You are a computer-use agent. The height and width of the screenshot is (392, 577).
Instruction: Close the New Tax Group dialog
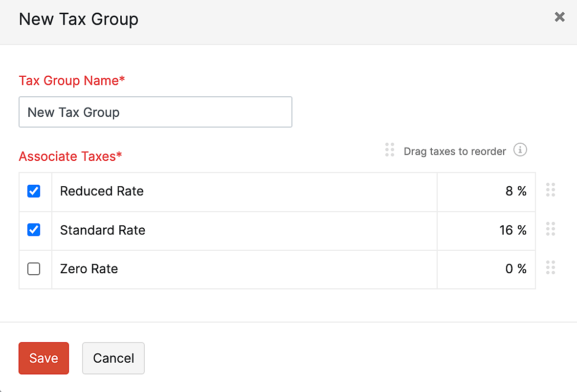[x=559, y=17]
